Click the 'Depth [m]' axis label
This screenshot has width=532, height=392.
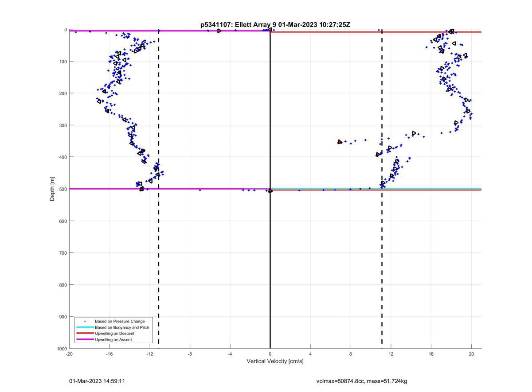pos(52,189)
